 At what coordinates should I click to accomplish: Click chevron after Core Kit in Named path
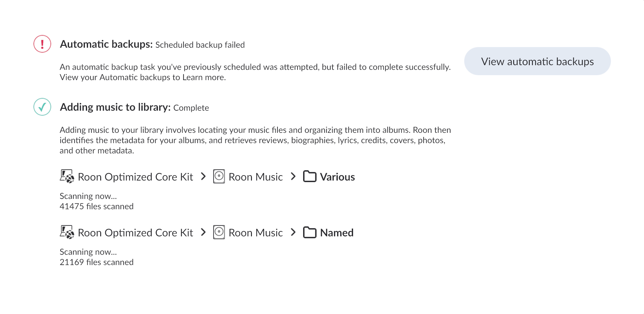203,232
